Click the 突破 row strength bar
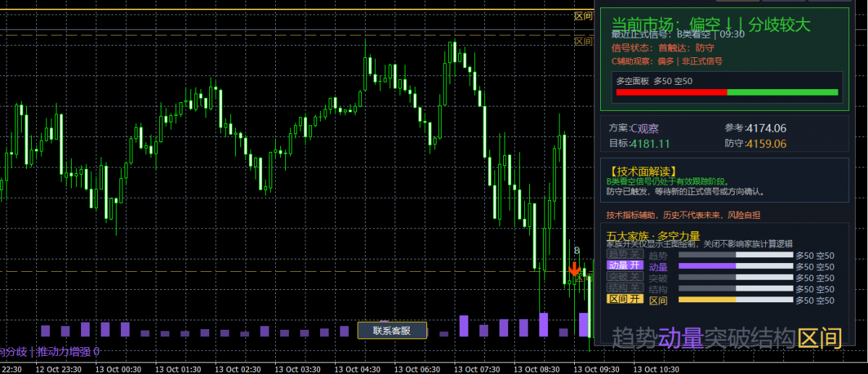 736,277
